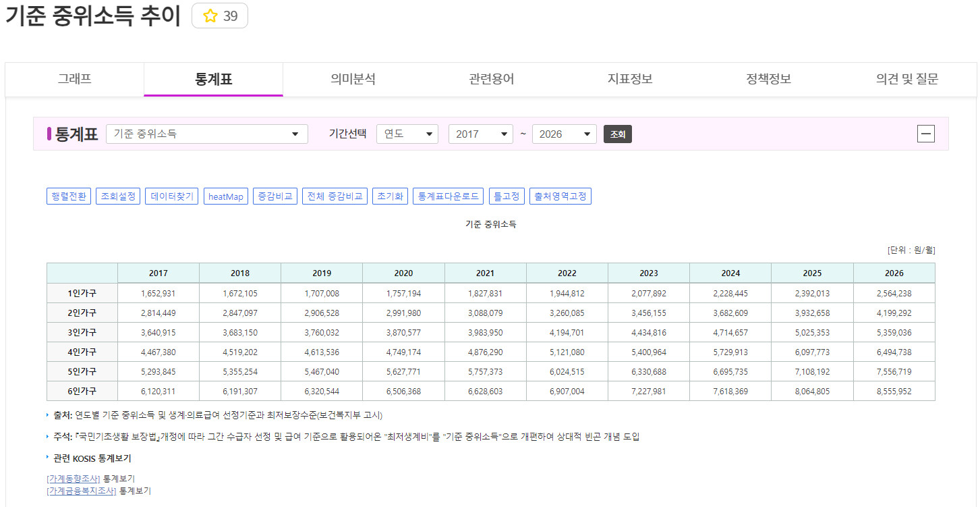980x507 pixels.
Task: Click the 2021 column header
Action: [485, 273]
